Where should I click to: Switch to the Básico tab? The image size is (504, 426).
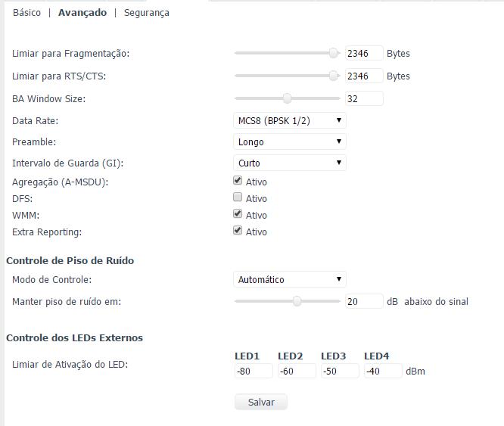tap(27, 13)
